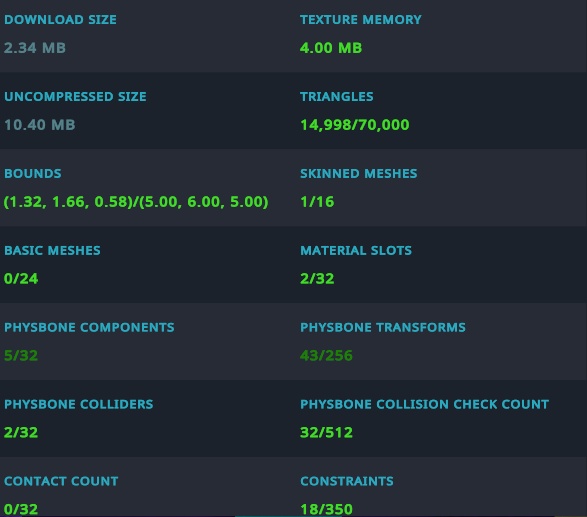587x517 pixels.
Task: Select the 18/350 constraints value
Action: (326, 509)
